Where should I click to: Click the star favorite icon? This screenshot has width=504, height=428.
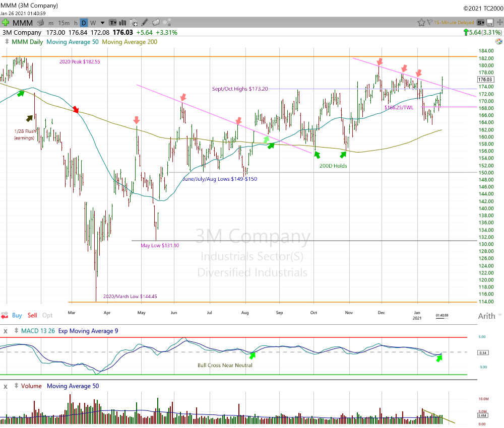coord(421,23)
